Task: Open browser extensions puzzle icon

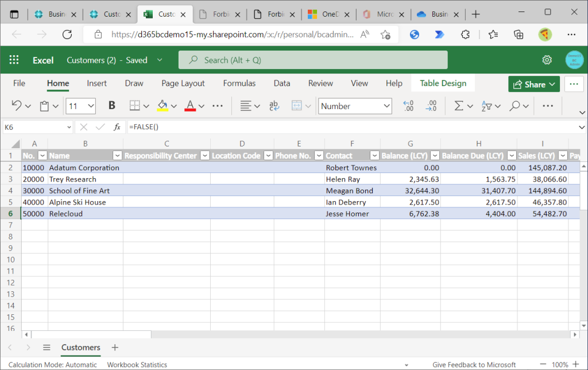Action: (465, 34)
